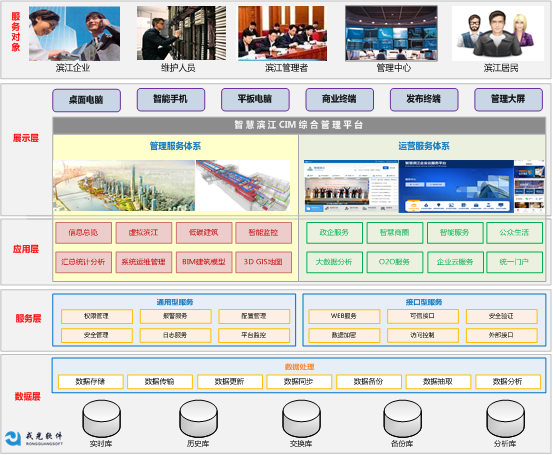Switch to the 运营服务体系 heading
This screenshot has width=553, height=455.
pos(424,146)
